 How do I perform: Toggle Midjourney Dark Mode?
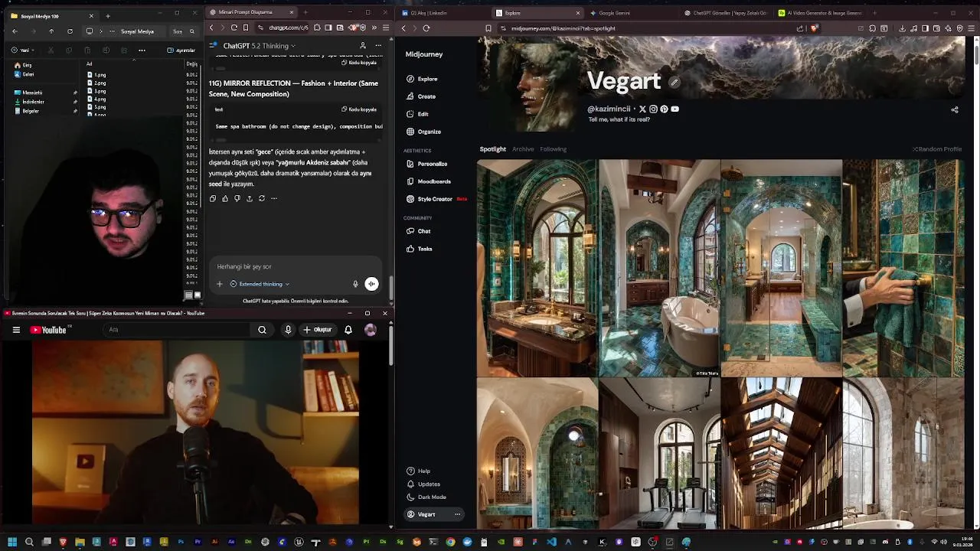tap(426, 497)
